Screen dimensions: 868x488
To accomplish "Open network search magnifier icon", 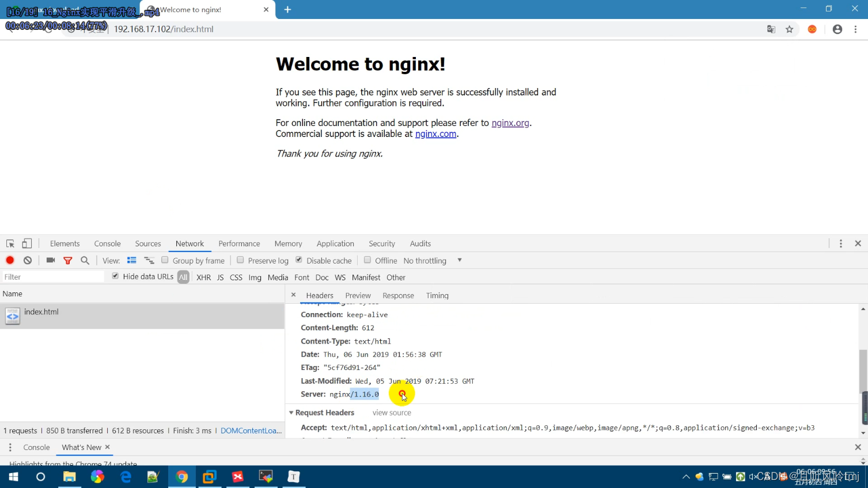I will [x=85, y=260].
